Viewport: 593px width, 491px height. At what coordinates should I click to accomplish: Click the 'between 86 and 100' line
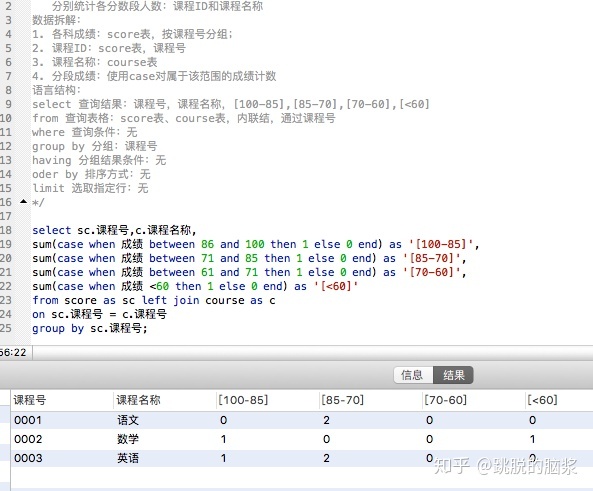click(256, 244)
